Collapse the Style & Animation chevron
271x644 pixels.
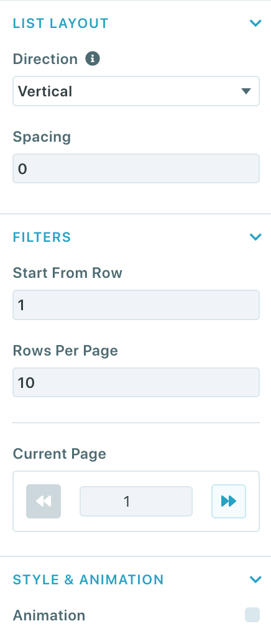[255, 579]
